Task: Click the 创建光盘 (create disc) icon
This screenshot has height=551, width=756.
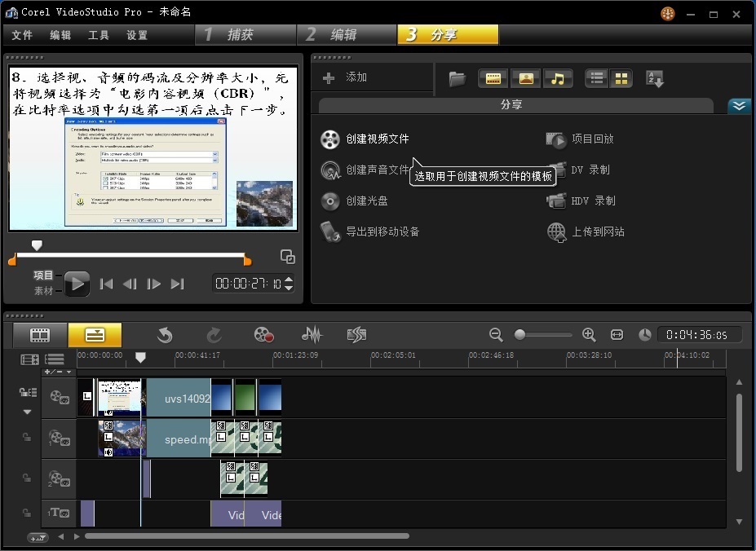Action: [329, 201]
